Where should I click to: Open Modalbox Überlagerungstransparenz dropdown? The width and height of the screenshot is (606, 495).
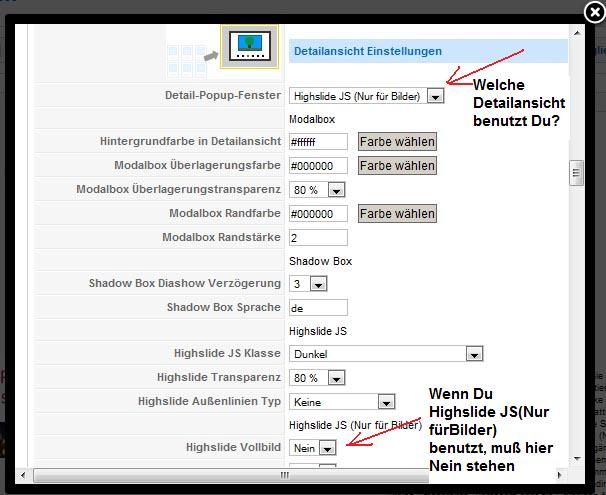(318, 189)
